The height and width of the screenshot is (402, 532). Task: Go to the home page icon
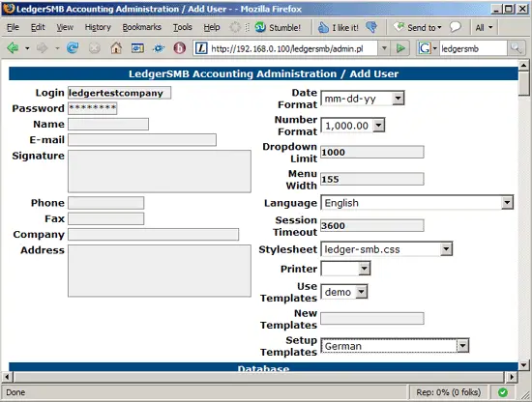tap(116, 48)
